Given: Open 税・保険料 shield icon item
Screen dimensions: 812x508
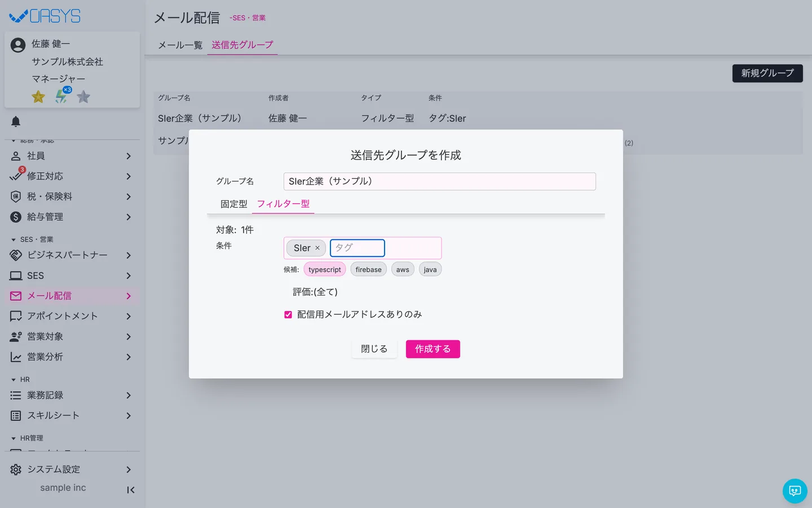Looking at the screenshot, I should 72,196.
